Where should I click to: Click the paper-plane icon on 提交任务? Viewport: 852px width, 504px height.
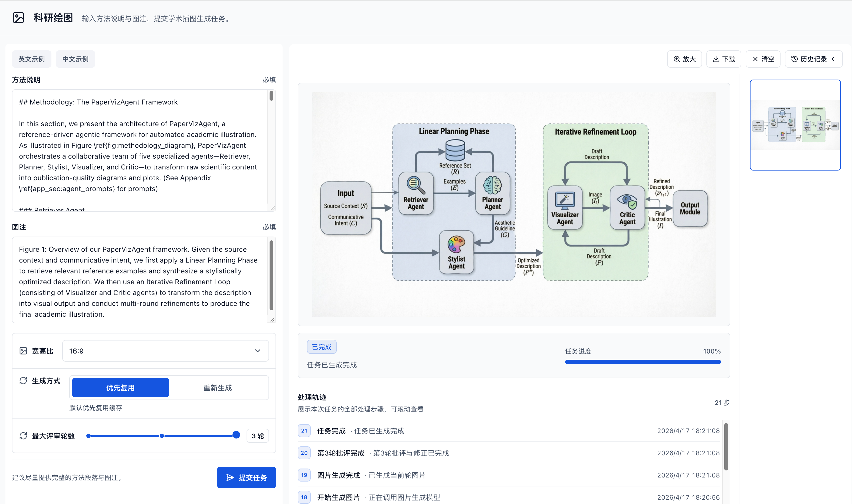point(230,477)
